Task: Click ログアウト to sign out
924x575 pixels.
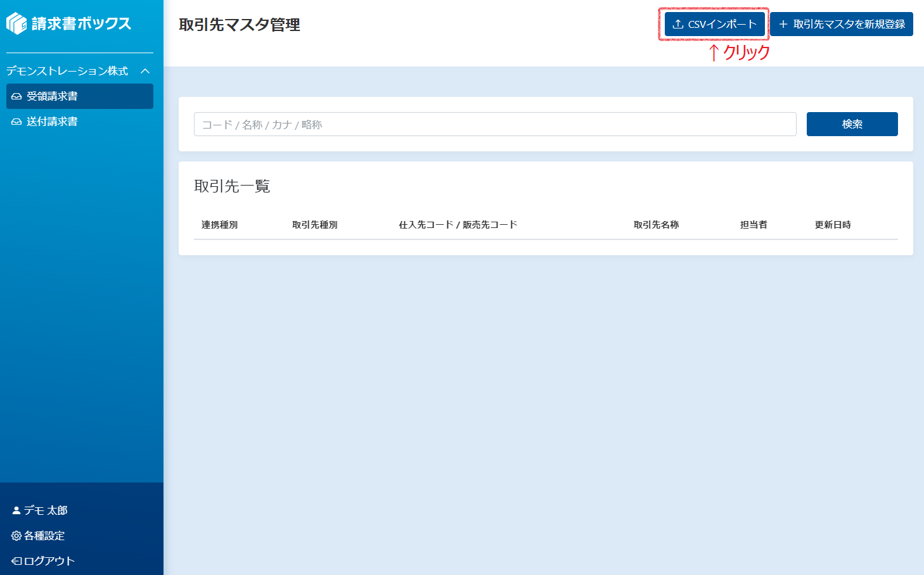Action: point(43,561)
